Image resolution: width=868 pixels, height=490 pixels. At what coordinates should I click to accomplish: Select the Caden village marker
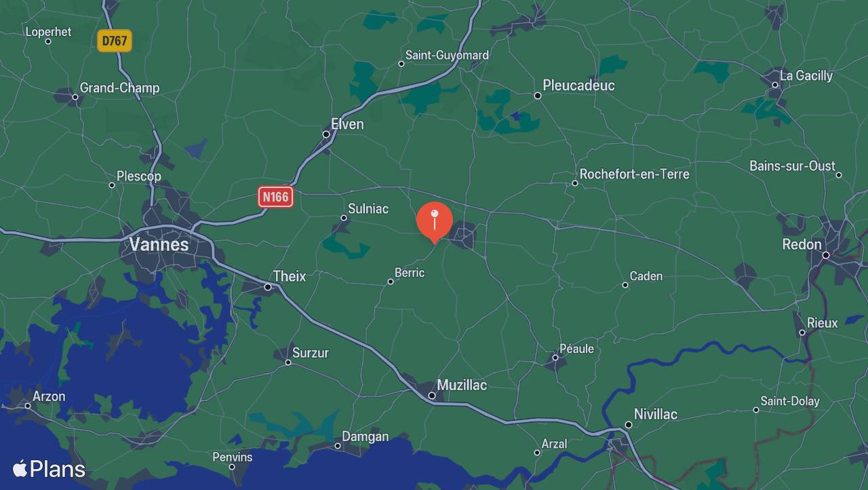click(x=625, y=285)
